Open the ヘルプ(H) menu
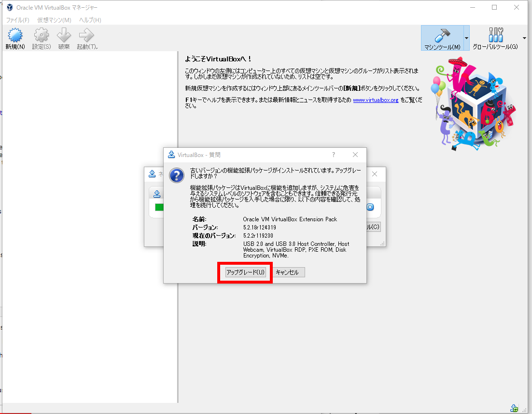The height and width of the screenshot is (414, 532). [90, 20]
